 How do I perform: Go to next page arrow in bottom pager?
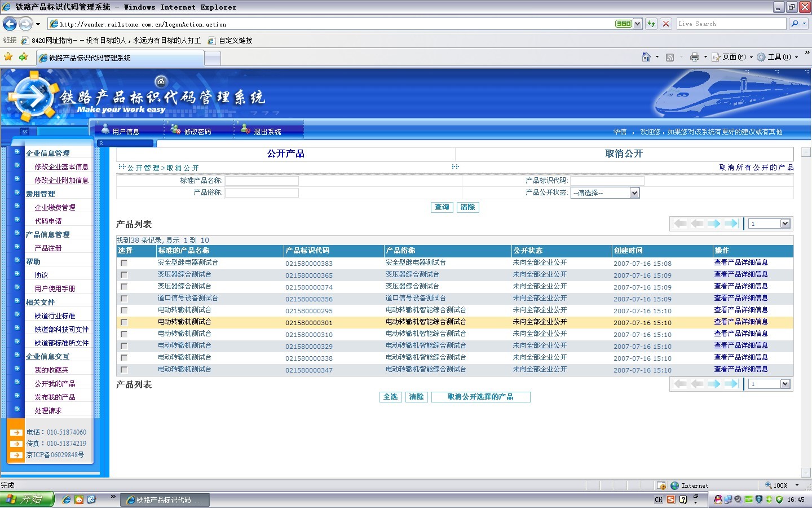[x=714, y=384]
